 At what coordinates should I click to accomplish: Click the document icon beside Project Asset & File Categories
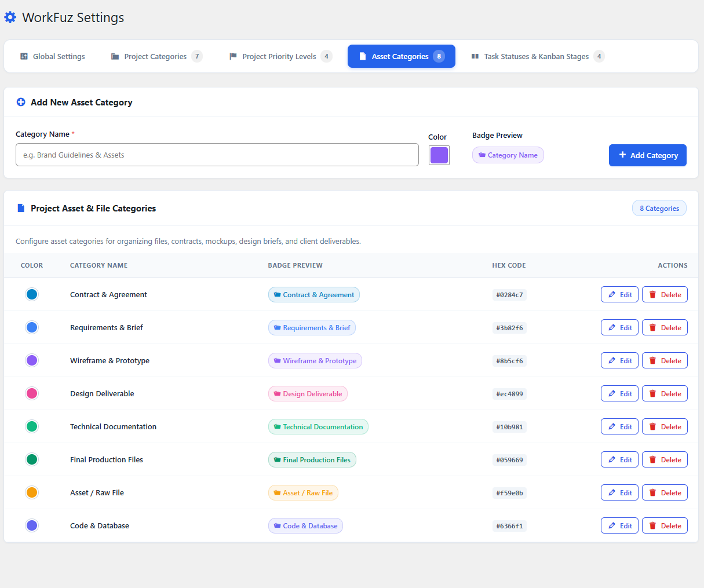point(21,208)
